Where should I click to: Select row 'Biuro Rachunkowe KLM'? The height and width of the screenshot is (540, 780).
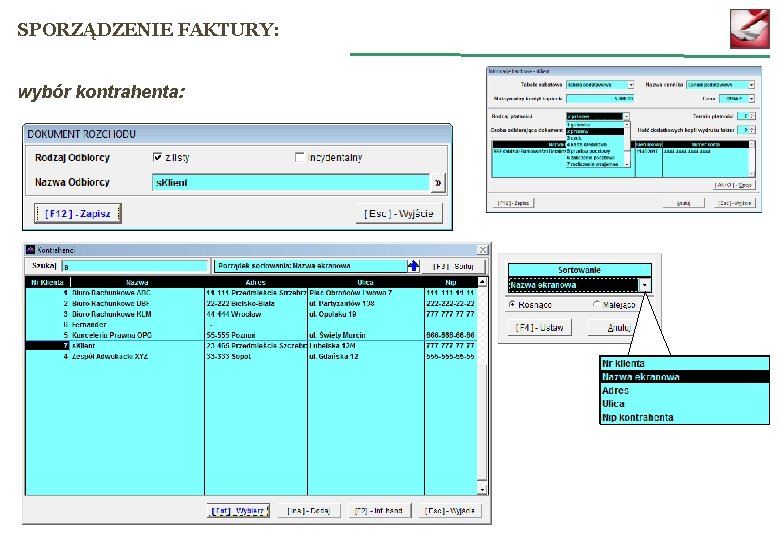pos(251,314)
